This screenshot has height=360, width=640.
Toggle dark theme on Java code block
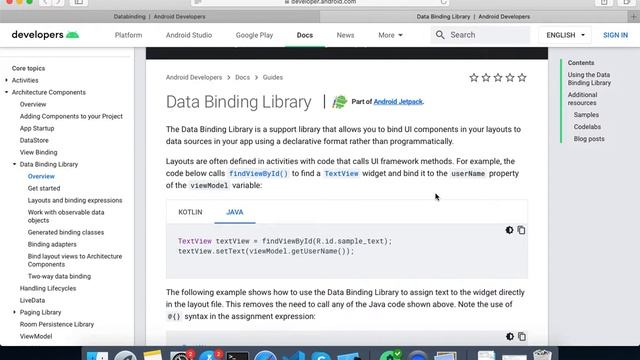tap(509, 230)
